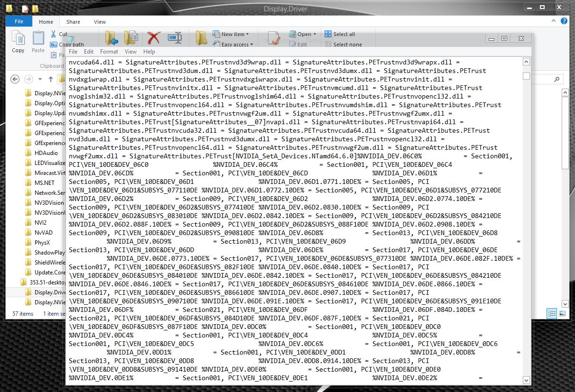Select the Home ribbon tab
575x392 pixels.
point(46,22)
